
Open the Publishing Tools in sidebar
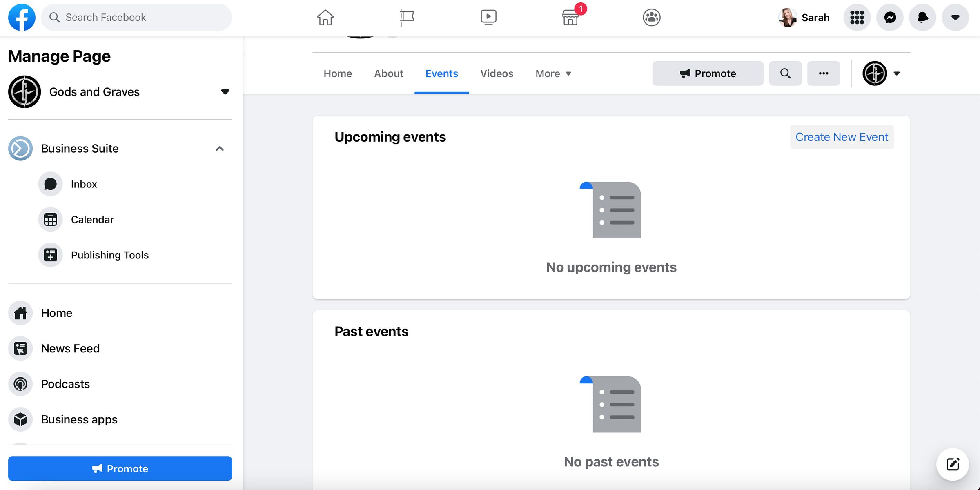point(110,255)
